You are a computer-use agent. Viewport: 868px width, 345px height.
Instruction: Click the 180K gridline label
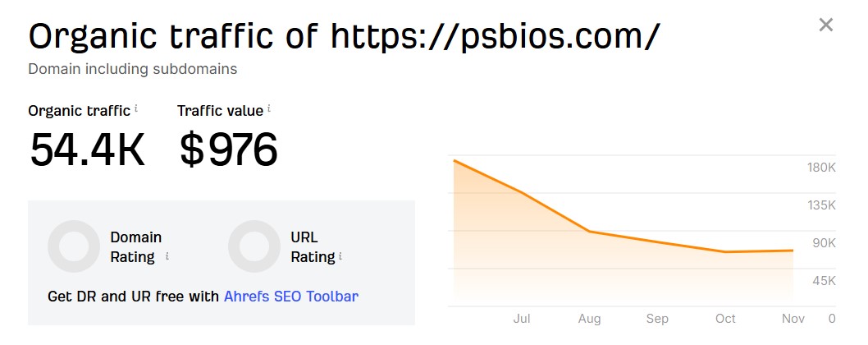[821, 168]
